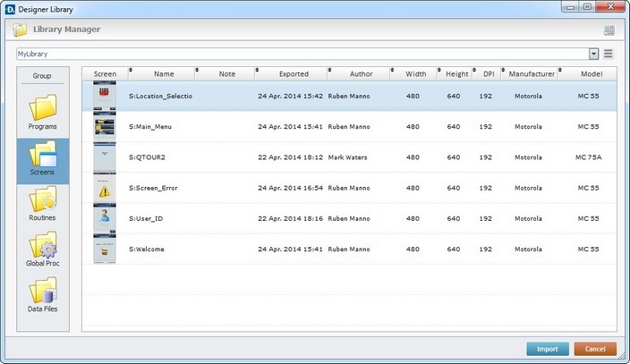Open the Routines group folder

pos(43,204)
